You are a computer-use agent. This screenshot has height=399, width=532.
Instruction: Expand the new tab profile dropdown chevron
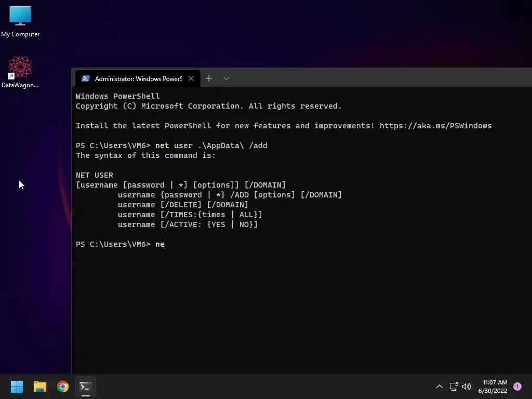point(227,79)
